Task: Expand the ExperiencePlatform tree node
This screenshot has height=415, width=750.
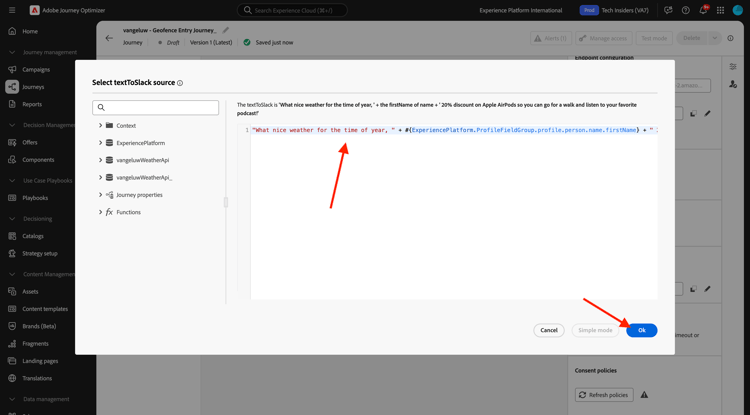Action: click(100, 143)
